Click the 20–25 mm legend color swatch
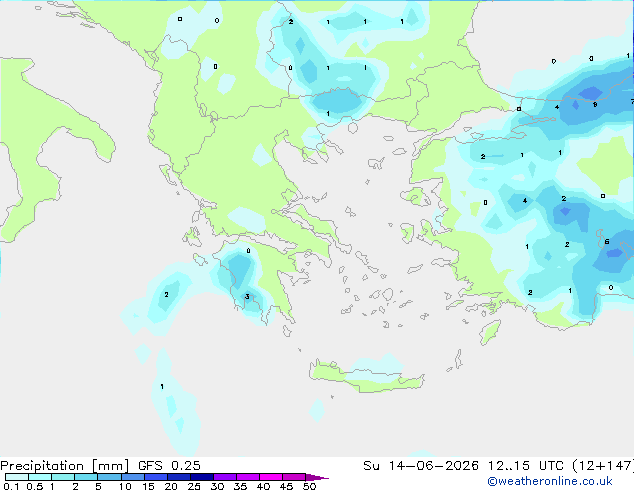Image resolution: width=634 pixels, height=490 pixels. pyautogui.click(x=178, y=477)
